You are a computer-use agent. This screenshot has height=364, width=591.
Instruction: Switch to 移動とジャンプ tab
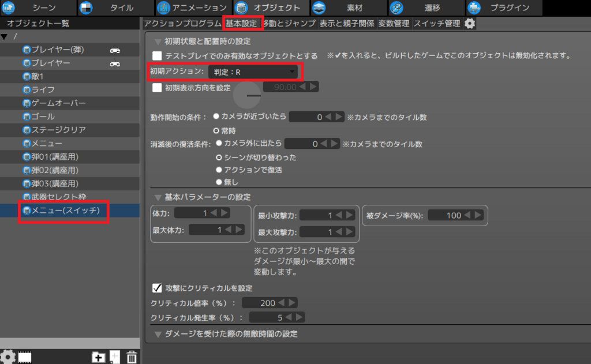290,23
